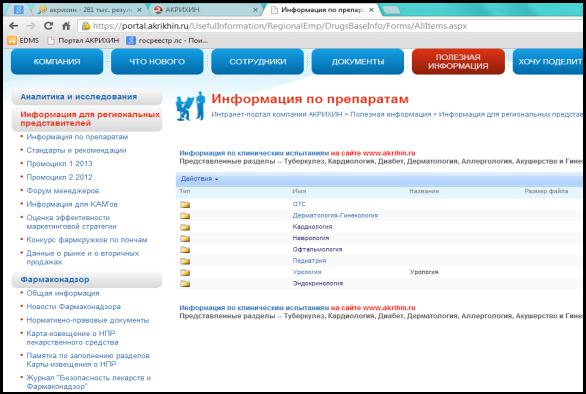Switch to the АКРИХИН browser tab

click(206, 10)
